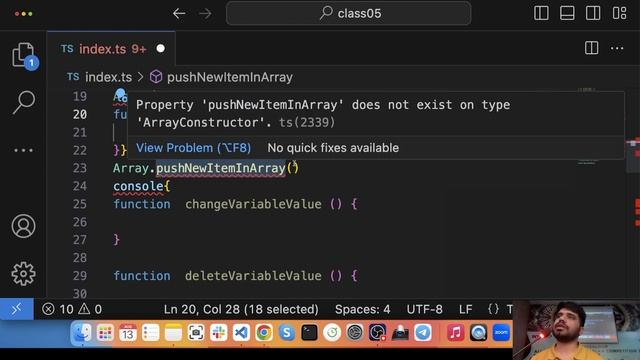Split the editor to the right
This screenshot has height=360, width=640.
point(591,48)
